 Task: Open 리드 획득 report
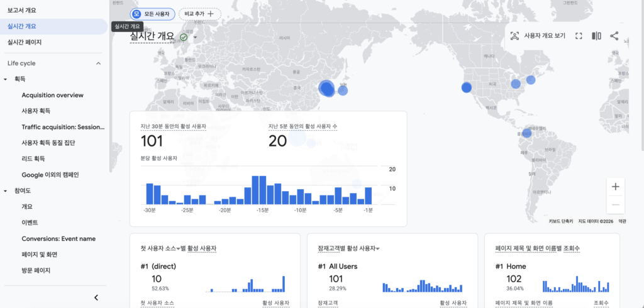[x=33, y=158]
